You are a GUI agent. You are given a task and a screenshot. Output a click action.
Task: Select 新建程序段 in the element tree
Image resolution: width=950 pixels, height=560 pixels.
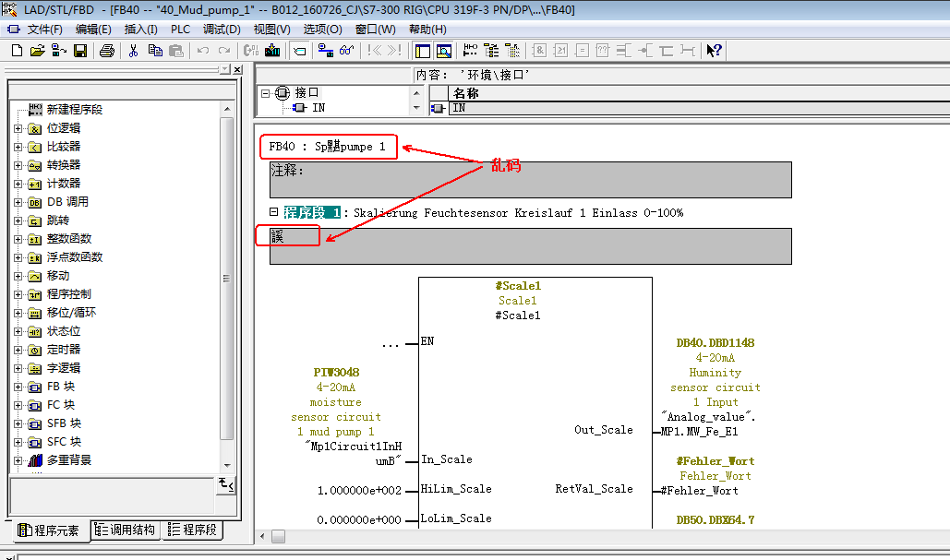tap(74, 110)
